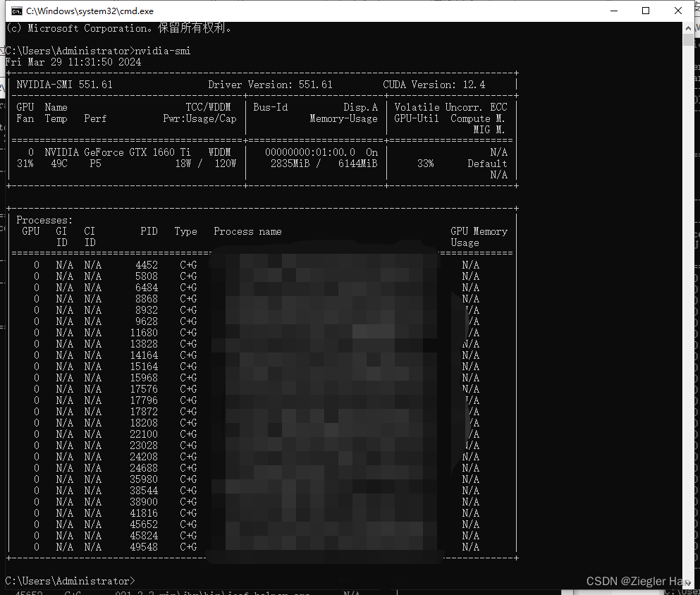Click the Type column header
The height and width of the screenshot is (595, 700).
(185, 231)
